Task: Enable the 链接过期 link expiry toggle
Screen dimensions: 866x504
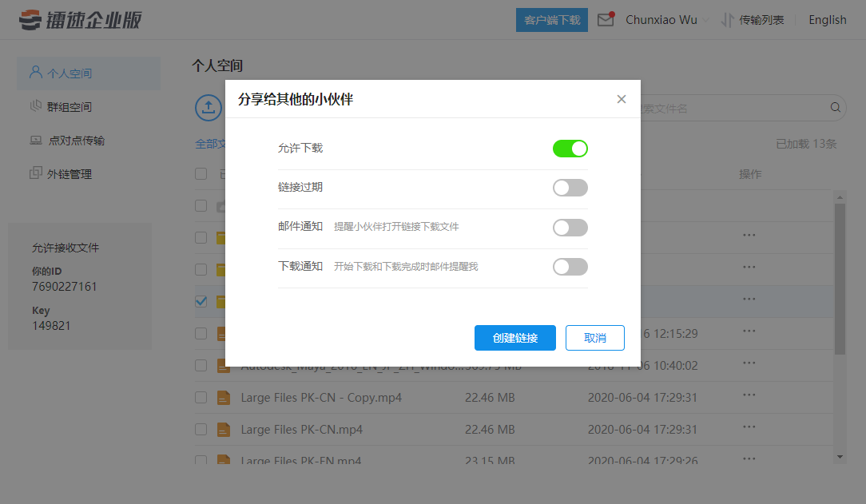Action: 570,188
